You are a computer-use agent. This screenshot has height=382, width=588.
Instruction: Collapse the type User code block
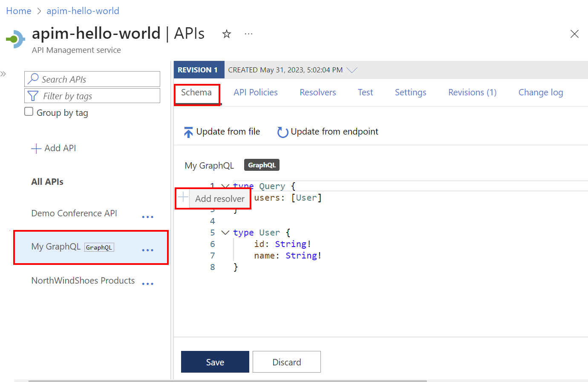pyautogui.click(x=225, y=233)
